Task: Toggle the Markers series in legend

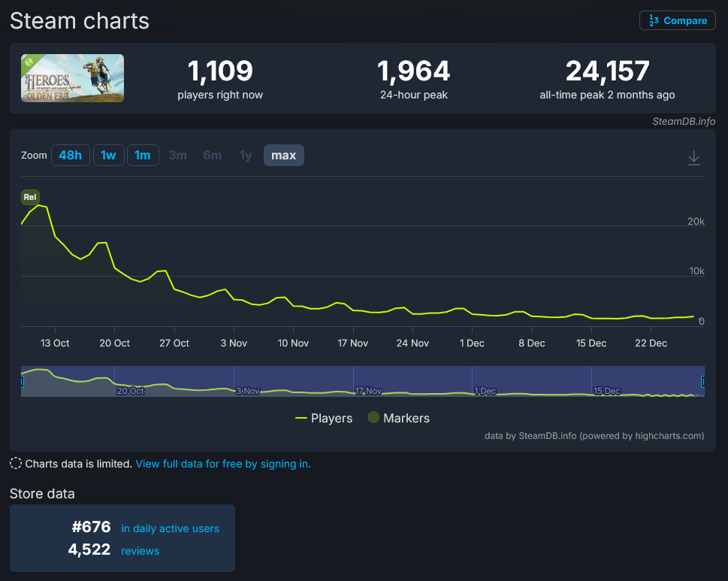Action: click(398, 418)
